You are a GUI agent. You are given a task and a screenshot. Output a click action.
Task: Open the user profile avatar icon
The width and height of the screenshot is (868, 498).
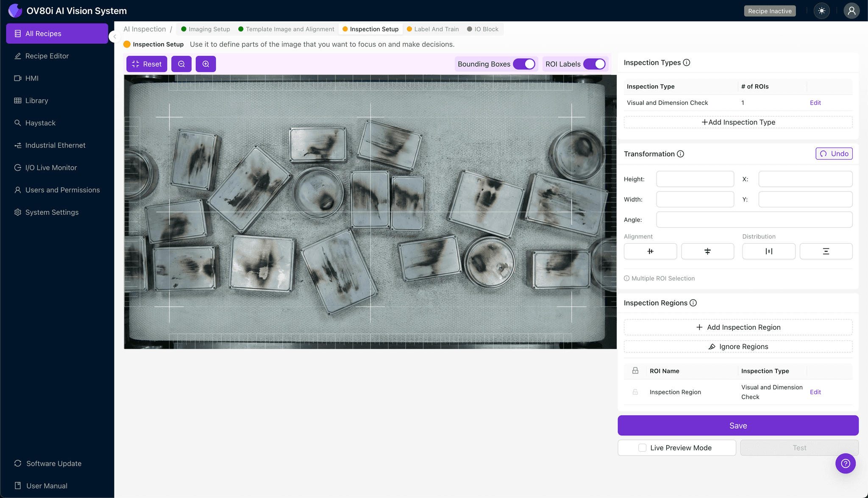851,11
